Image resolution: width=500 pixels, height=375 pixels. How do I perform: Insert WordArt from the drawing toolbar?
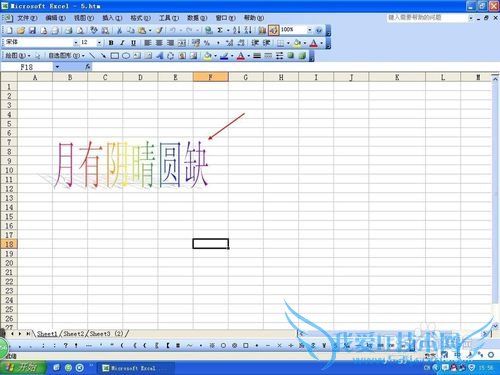tap(159, 56)
